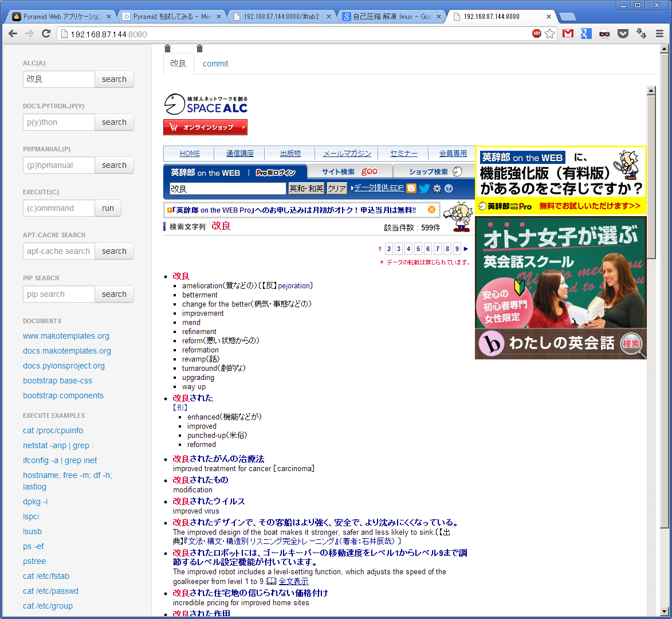The image size is (672, 619).
Task: Click search button for APT-CACHE SEARCH
Action: tap(114, 251)
